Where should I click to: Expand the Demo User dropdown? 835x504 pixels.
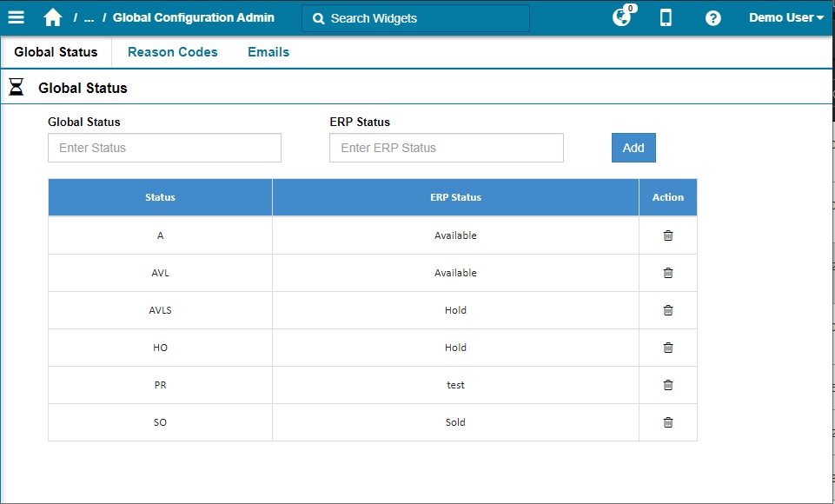coord(785,17)
